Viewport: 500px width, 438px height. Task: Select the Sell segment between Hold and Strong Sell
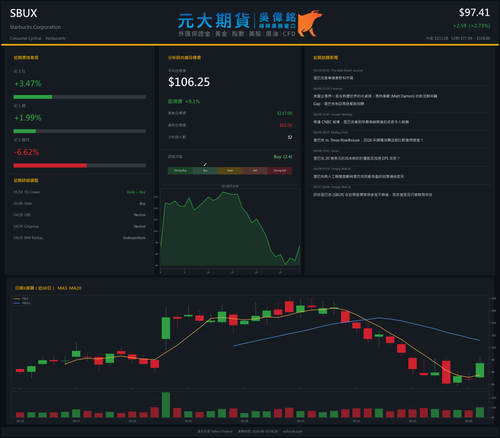[255, 171]
